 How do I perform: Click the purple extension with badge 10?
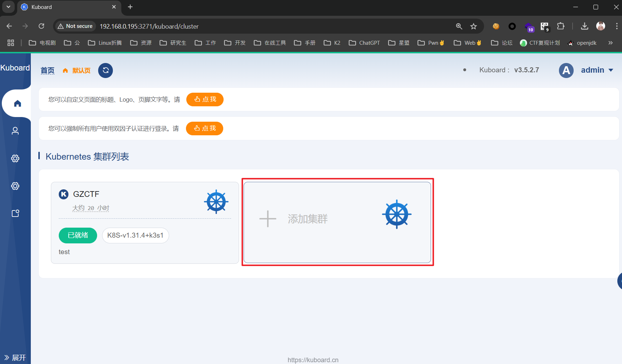529,27
